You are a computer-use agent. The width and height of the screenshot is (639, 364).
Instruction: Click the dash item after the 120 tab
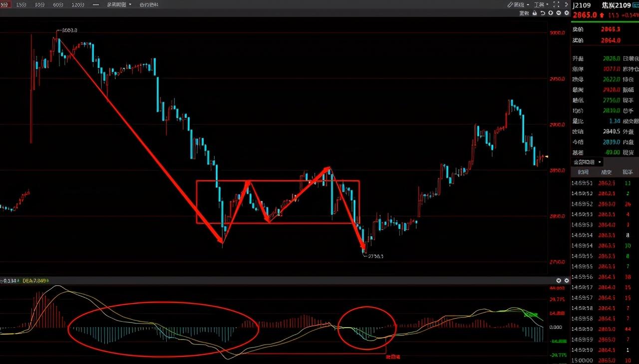click(x=95, y=4)
